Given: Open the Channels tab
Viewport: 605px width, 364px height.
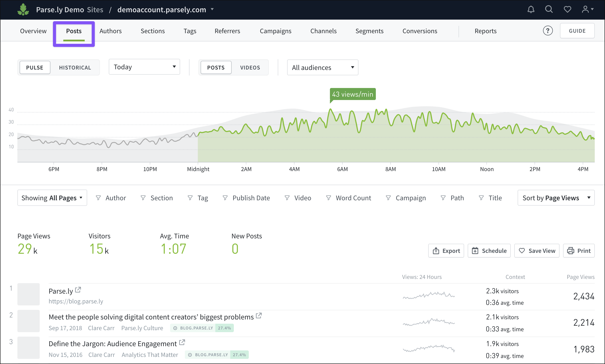Looking at the screenshot, I should pos(323,31).
